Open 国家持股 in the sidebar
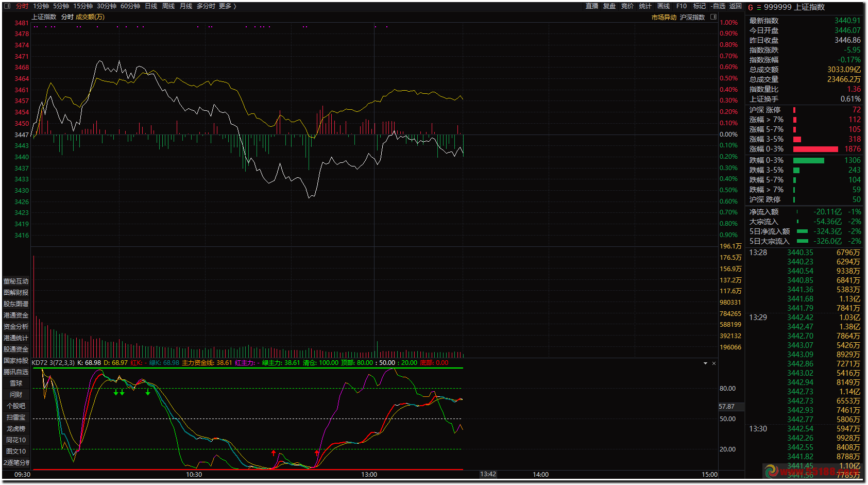Viewport: 868px width, 485px height. (16, 361)
